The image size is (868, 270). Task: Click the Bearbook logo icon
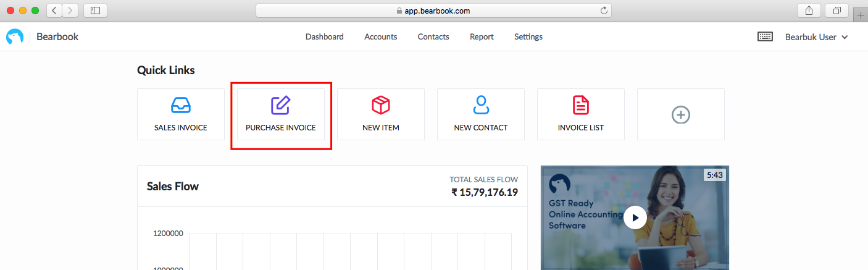[x=14, y=37]
